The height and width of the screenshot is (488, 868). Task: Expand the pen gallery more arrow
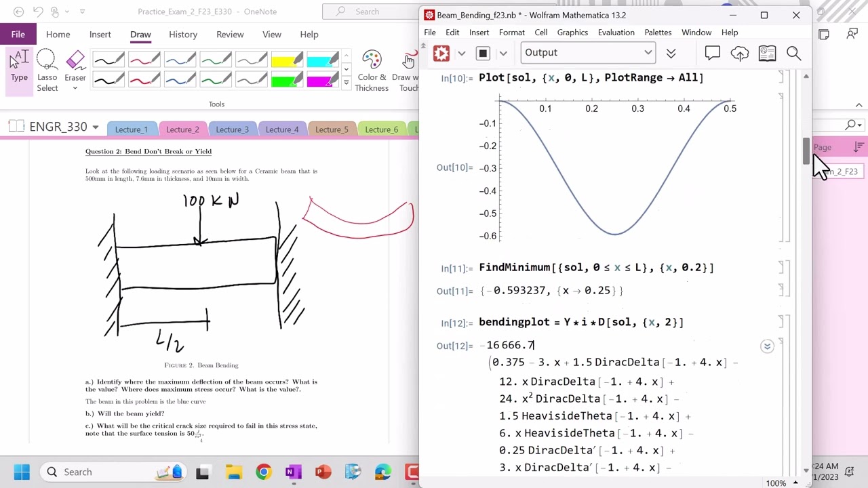tap(346, 82)
